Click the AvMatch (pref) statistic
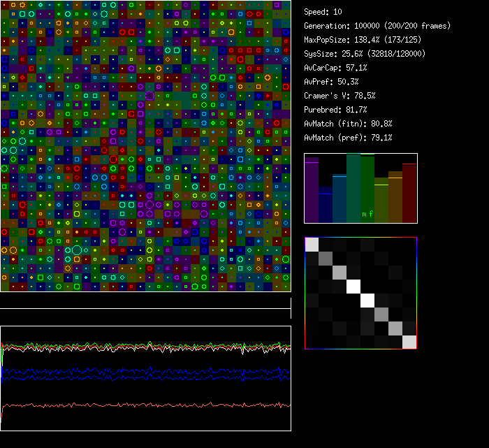 [x=348, y=138]
